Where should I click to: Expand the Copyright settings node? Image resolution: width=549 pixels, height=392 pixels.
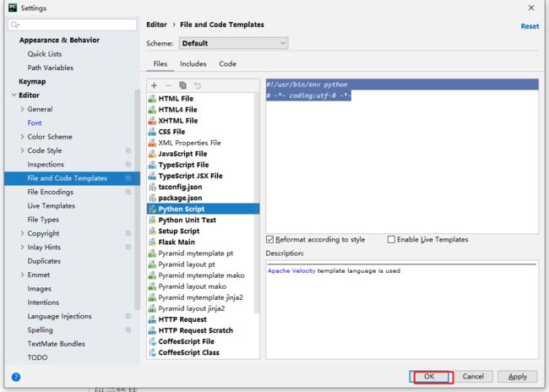[23, 233]
